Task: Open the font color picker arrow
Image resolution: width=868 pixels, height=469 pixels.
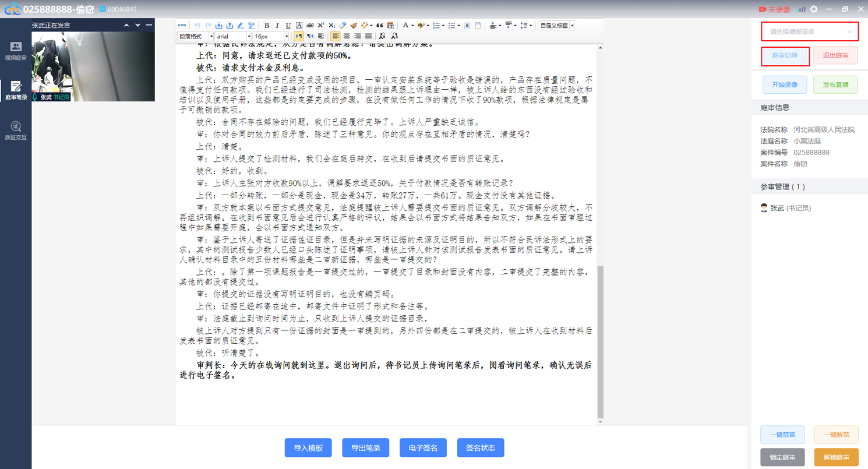Action: 412,26
